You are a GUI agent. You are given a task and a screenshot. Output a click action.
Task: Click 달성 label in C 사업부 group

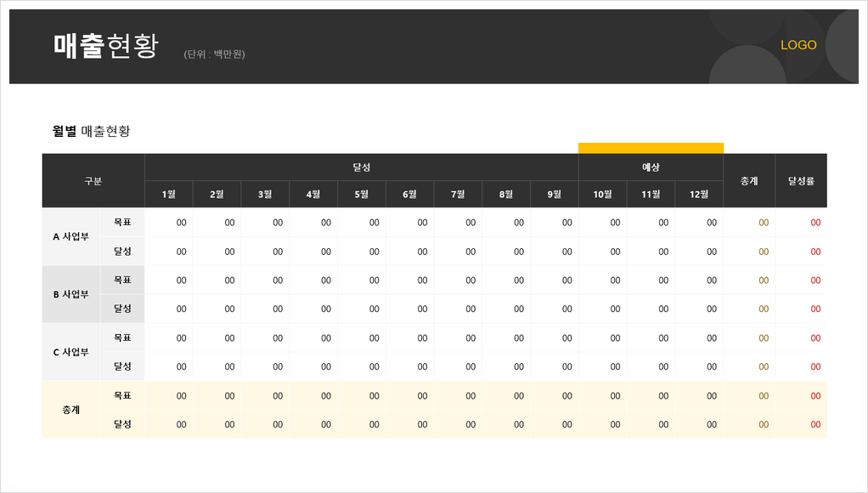coord(122,366)
